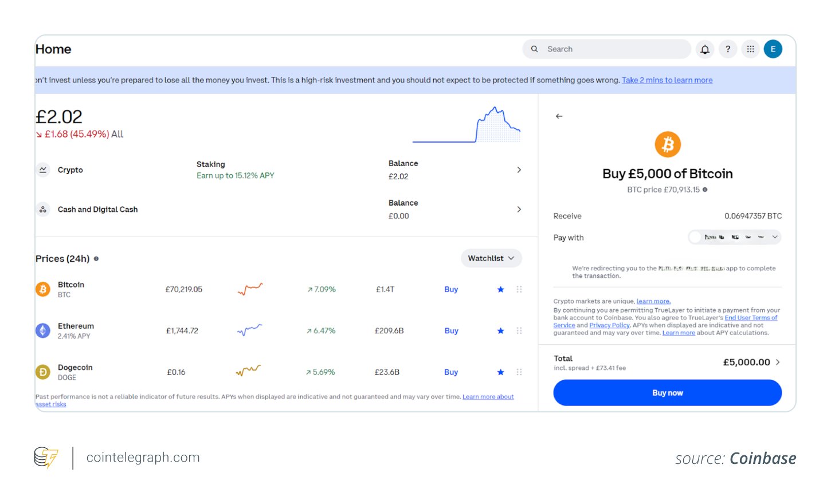Click the Take 2 mins to learn more link
Image resolution: width=831 pixels, height=504 pixels.
pos(667,80)
